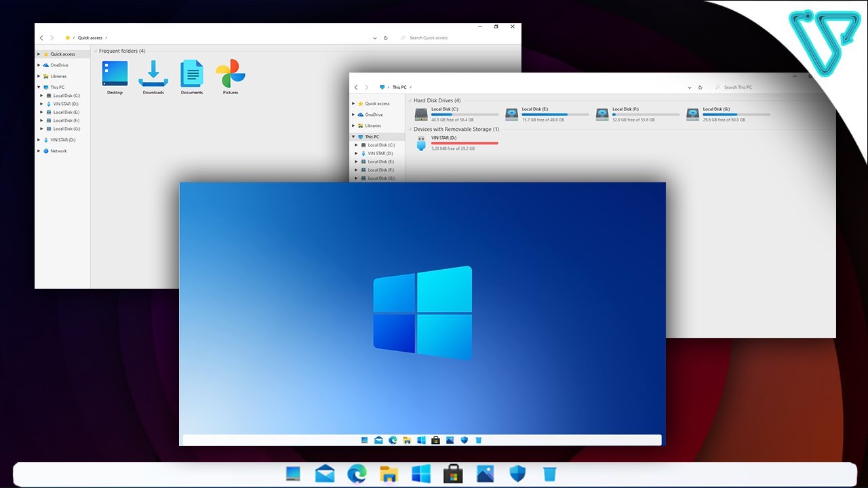Collapse the Hard Disk Drives (4) group
The image size is (868, 488).
click(410, 100)
